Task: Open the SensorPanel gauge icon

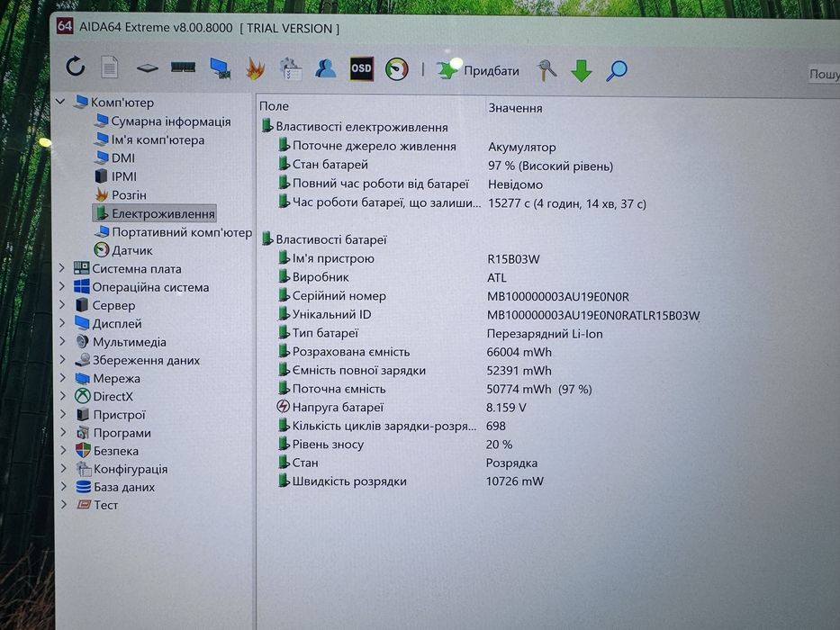Action: 396,69
